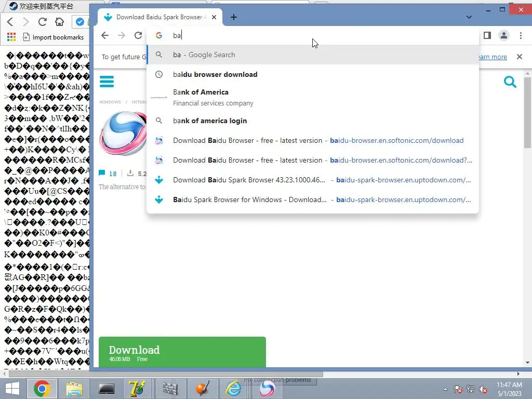Open the 7-Zip taskbar icon
Image resolution: width=532 pixels, height=399 pixels.
point(137,389)
